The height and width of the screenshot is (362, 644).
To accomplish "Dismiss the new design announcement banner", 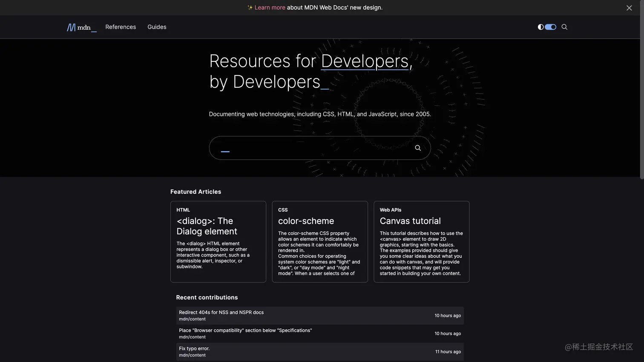I will [x=629, y=8].
